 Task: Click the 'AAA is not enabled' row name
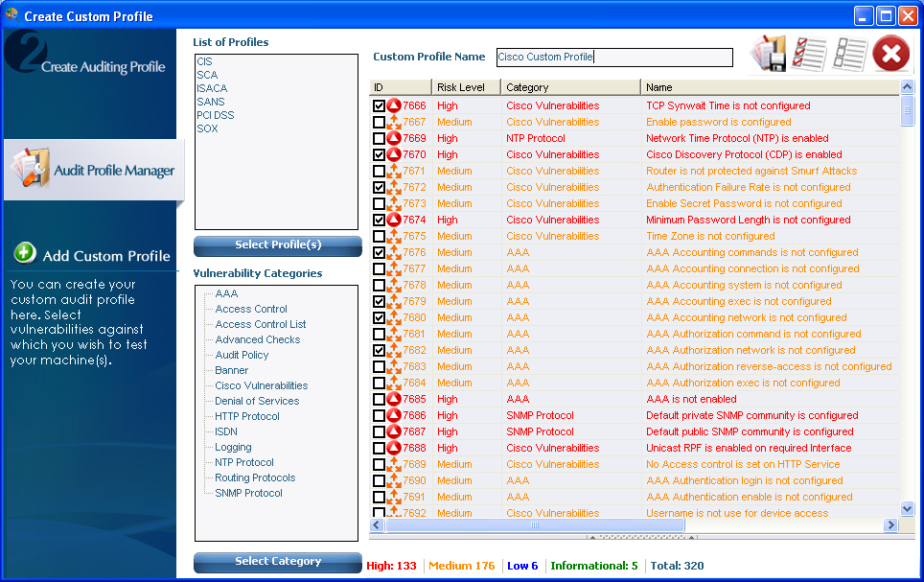click(691, 399)
